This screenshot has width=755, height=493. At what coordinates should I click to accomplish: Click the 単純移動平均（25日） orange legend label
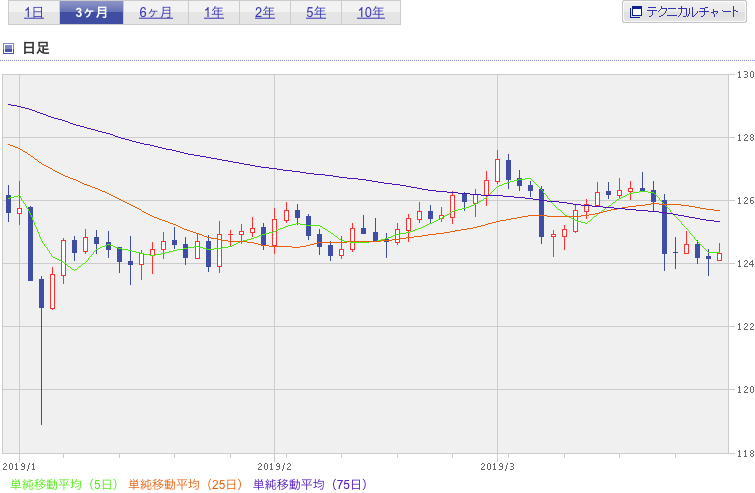click(x=185, y=484)
